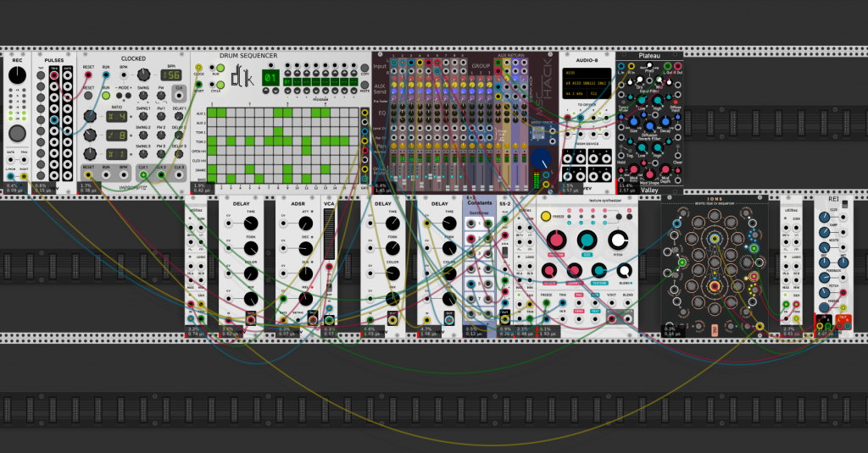The image size is (868, 453).
Task: Click Plateau R Out jack
Action: click(678, 66)
